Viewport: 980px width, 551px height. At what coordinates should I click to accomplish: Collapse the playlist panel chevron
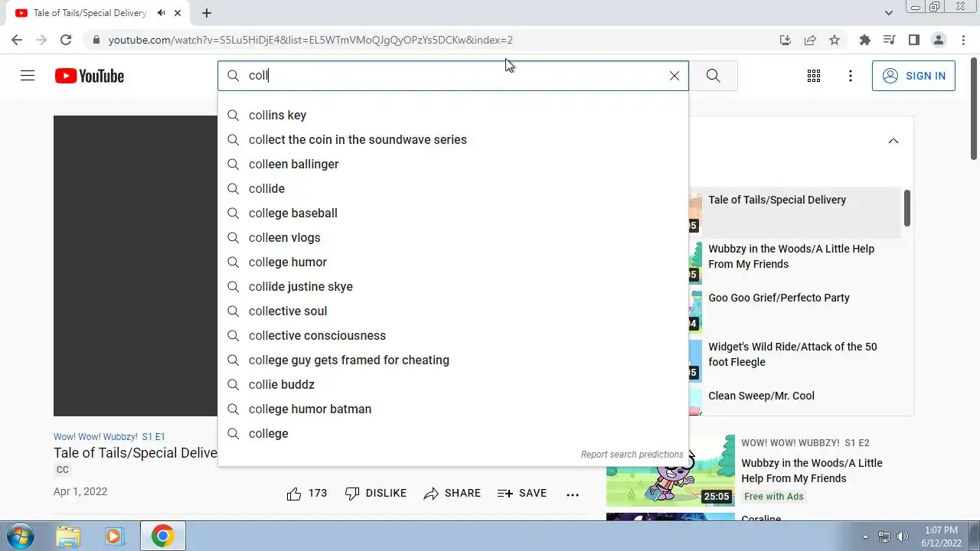pyautogui.click(x=893, y=141)
